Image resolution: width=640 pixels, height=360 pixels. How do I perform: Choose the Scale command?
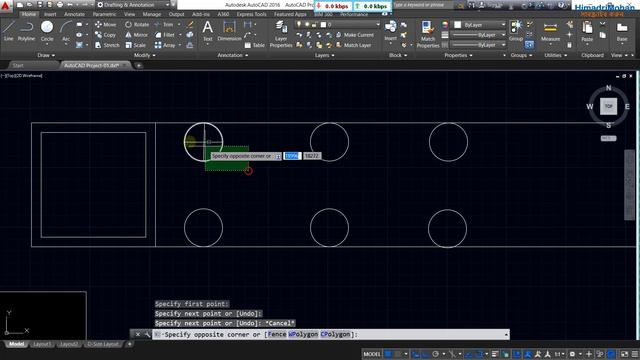pos(136,45)
